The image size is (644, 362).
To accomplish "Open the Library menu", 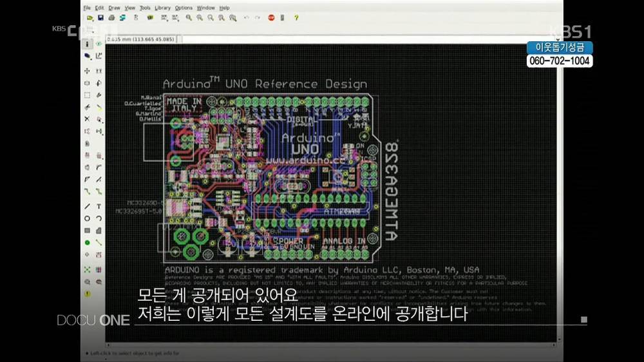I will (x=163, y=8).
